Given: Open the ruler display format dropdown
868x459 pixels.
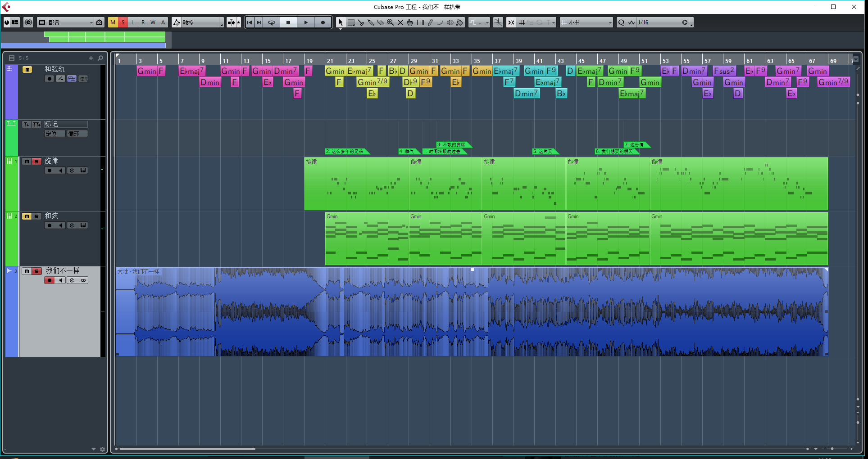Looking at the screenshot, I should click(856, 59).
